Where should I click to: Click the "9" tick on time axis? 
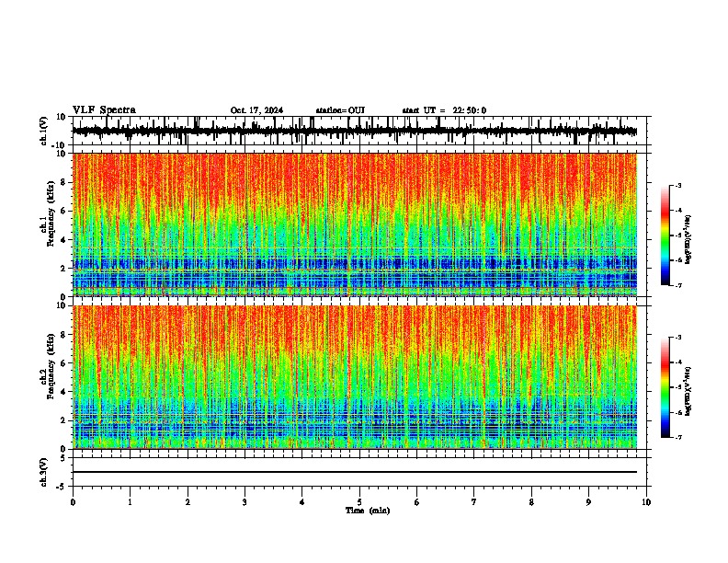click(x=588, y=502)
